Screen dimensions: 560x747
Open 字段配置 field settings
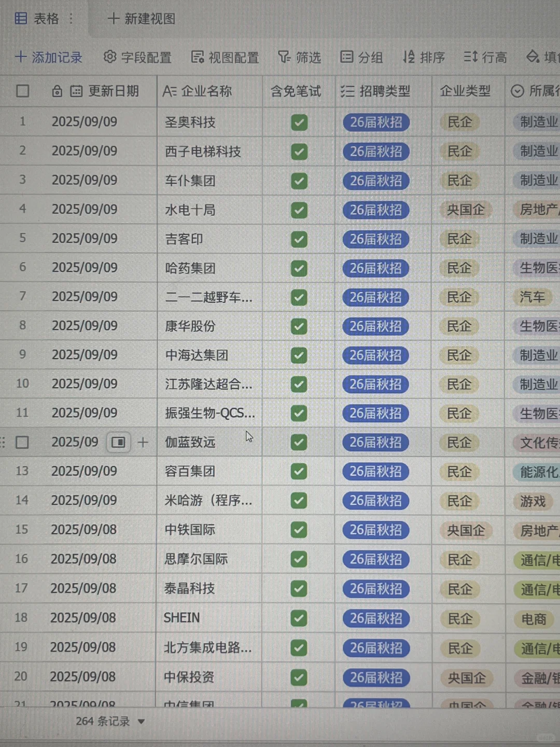click(x=137, y=57)
